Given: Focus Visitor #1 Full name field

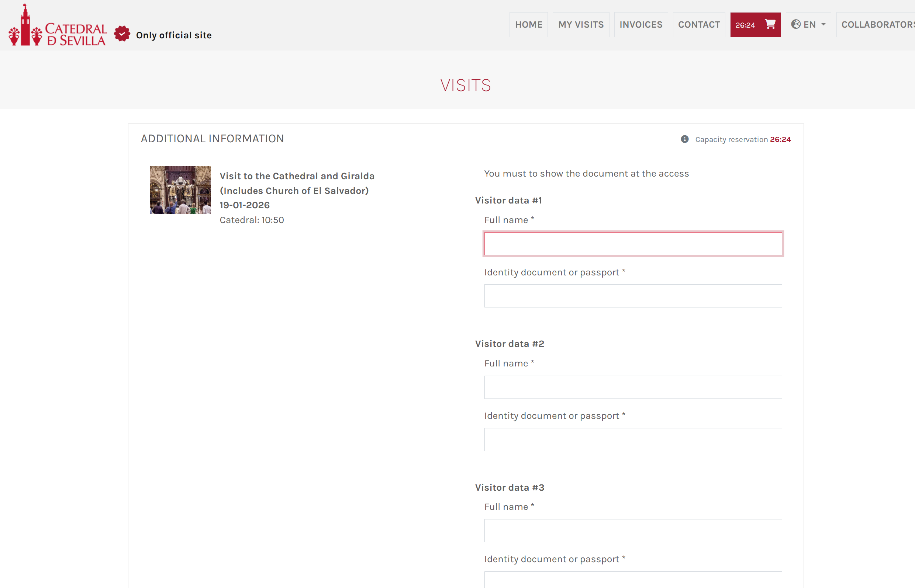Looking at the screenshot, I should [x=633, y=244].
